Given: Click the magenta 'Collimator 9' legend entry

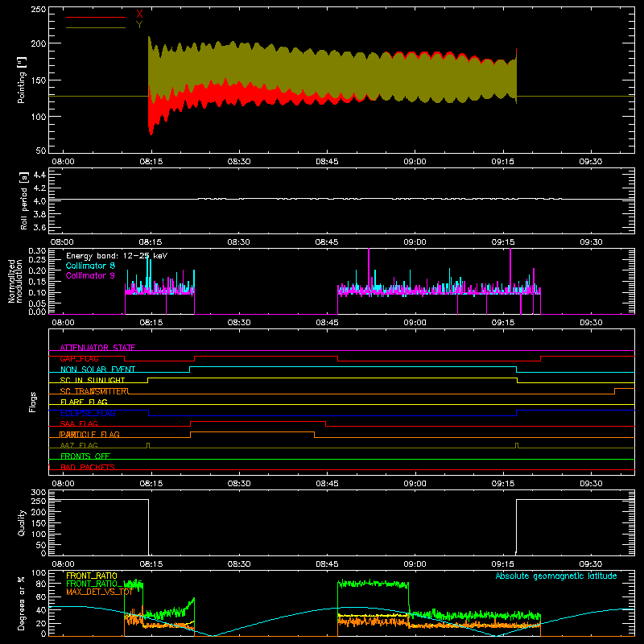Looking at the screenshot, I should pyautogui.click(x=90, y=275).
